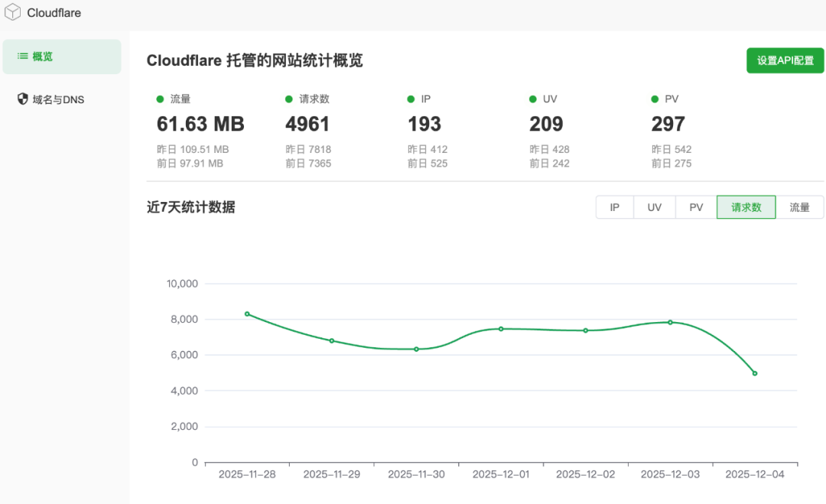This screenshot has height=504, width=826.
Task: Click the 4,000 y-axis label
Action: click(x=184, y=392)
